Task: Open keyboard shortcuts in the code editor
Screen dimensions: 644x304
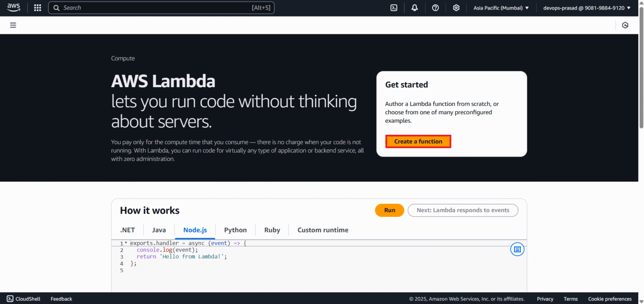Action: [517, 249]
